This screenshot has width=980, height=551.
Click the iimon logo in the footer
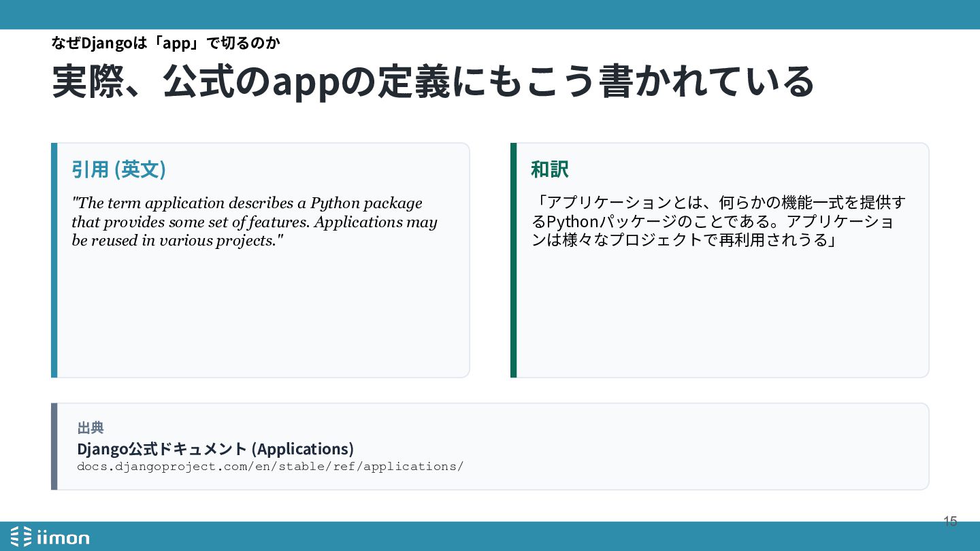pyautogui.click(x=50, y=537)
